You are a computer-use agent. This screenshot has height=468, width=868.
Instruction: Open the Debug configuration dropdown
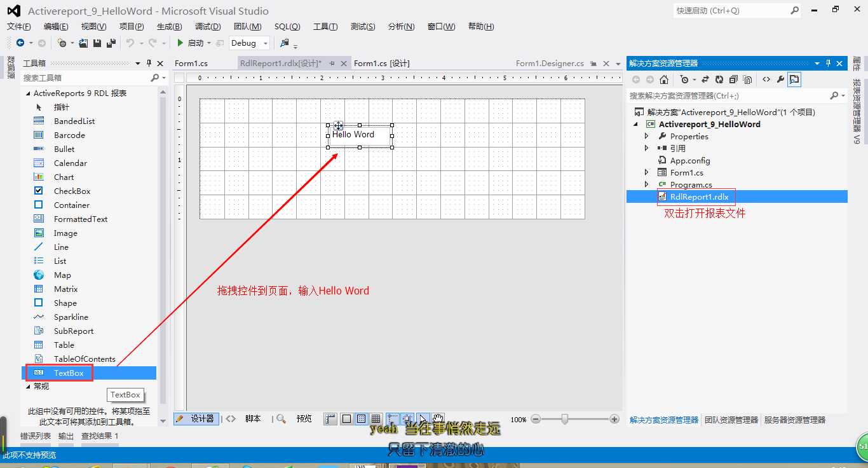click(x=249, y=43)
